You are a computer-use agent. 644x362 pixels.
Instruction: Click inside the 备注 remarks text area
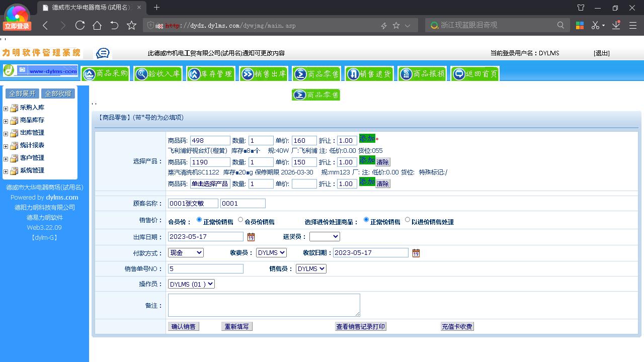(x=264, y=305)
